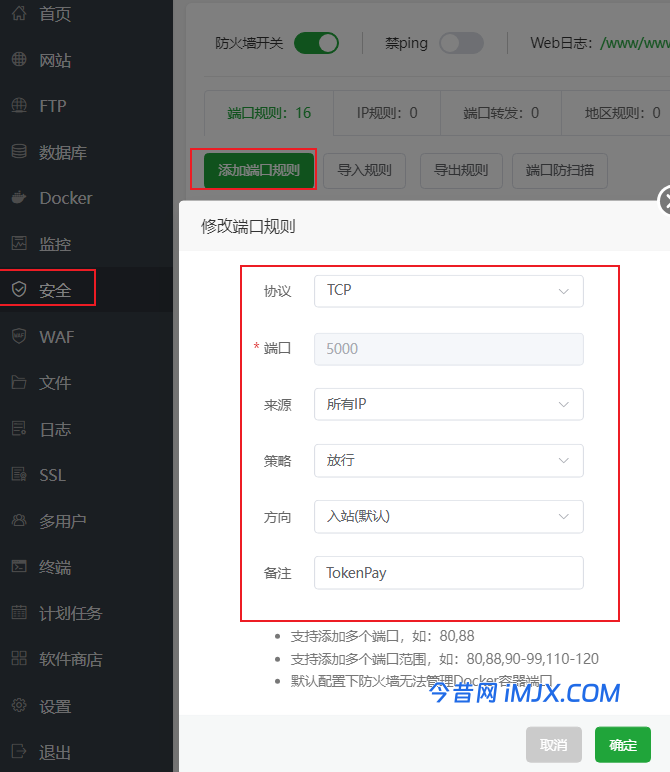
Task: Click the monitor chart icon beside 监控
Action: coord(19,243)
